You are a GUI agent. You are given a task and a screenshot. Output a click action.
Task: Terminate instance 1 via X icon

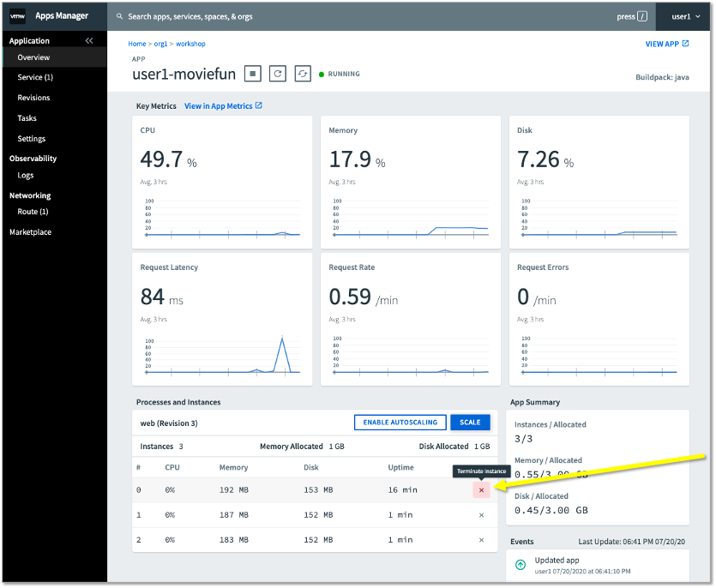[x=481, y=515]
